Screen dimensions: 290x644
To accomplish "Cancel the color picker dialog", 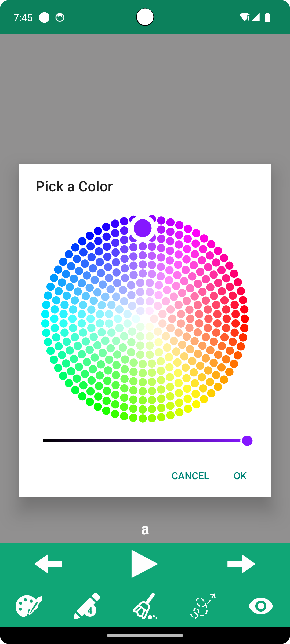I will click(x=190, y=476).
